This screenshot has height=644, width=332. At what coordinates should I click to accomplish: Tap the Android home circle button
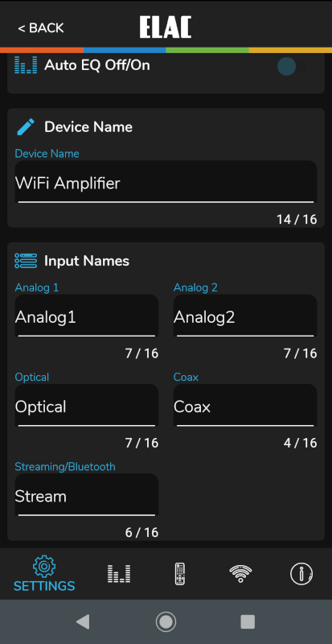[x=166, y=621]
